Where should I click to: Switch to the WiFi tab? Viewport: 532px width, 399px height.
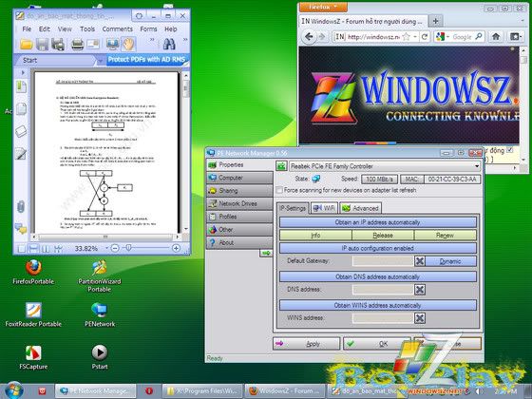coord(324,208)
